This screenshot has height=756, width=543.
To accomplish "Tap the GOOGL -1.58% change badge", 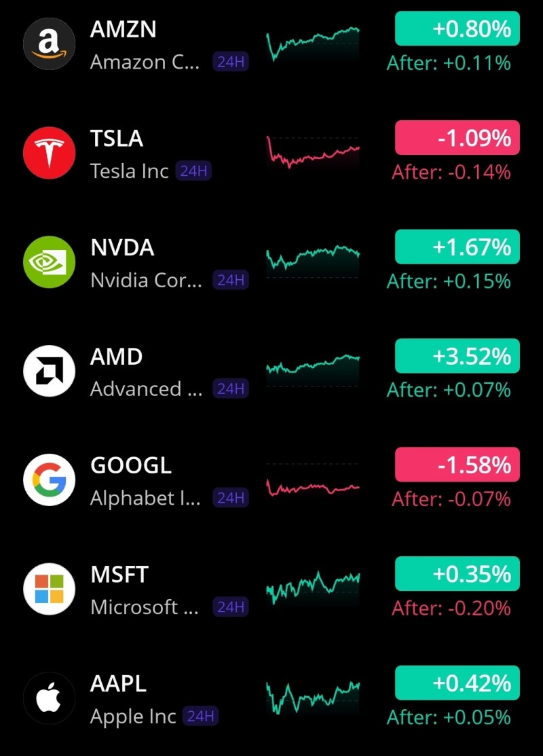I will [x=457, y=465].
